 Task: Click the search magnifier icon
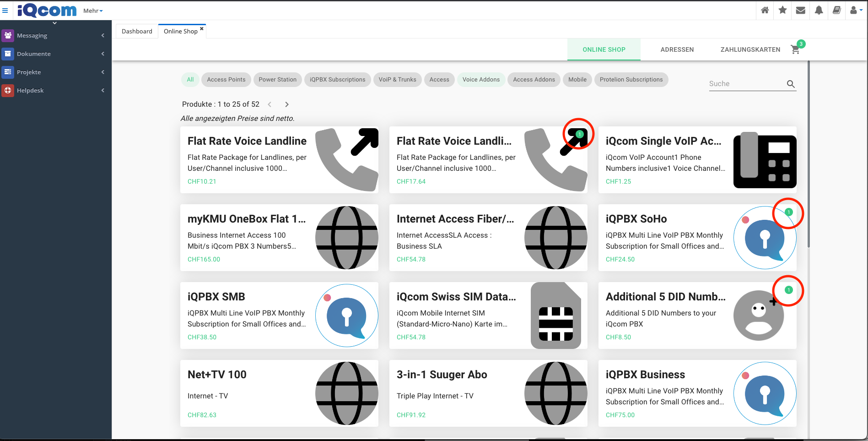(x=790, y=84)
